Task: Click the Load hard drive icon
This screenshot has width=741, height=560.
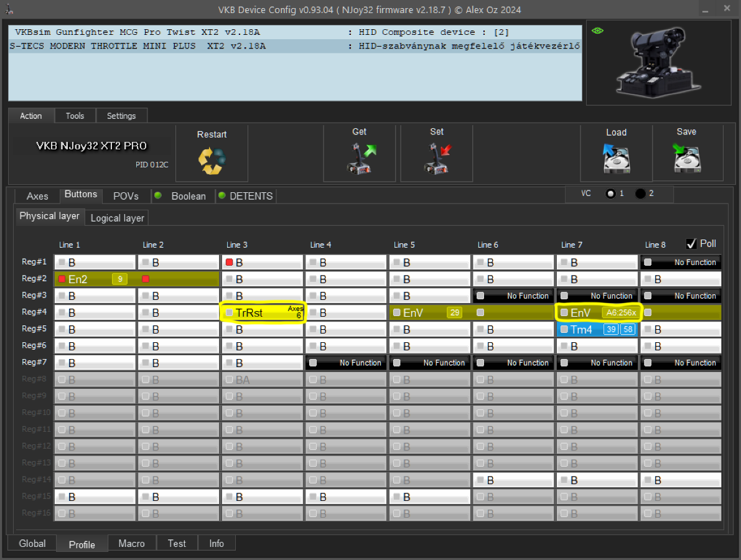Action: click(x=616, y=159)
